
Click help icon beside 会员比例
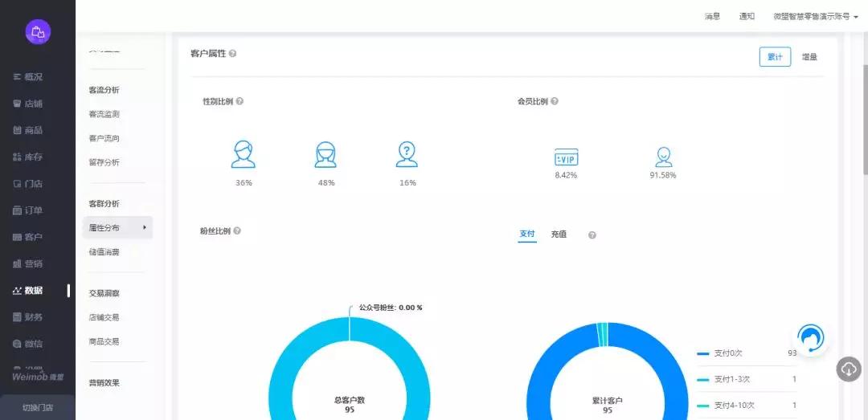[x=554, y=102]
